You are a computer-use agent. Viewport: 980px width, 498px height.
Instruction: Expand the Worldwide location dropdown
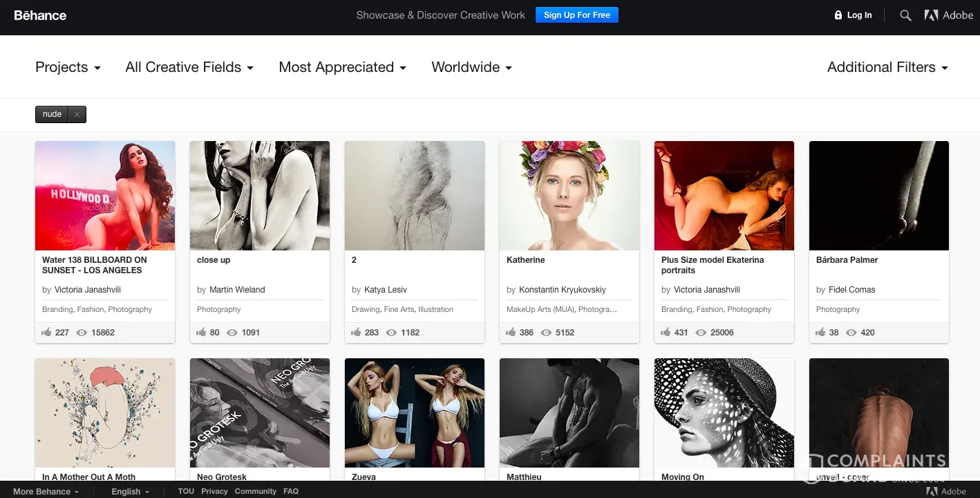(471, 67)
